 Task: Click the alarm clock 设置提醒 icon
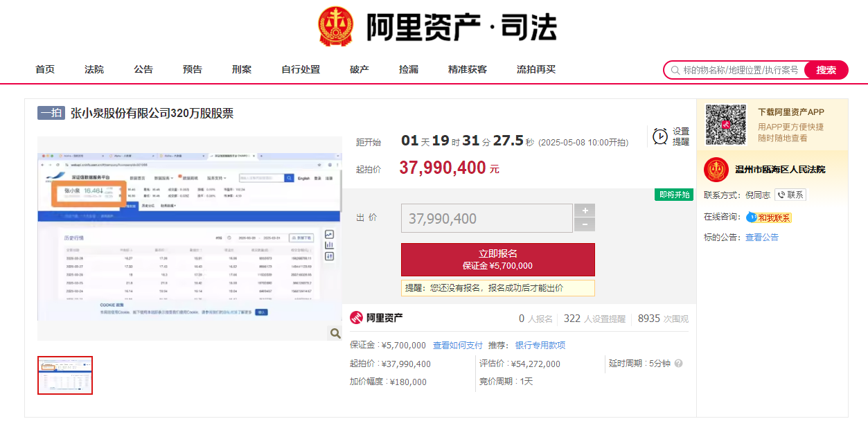(660, 136)
